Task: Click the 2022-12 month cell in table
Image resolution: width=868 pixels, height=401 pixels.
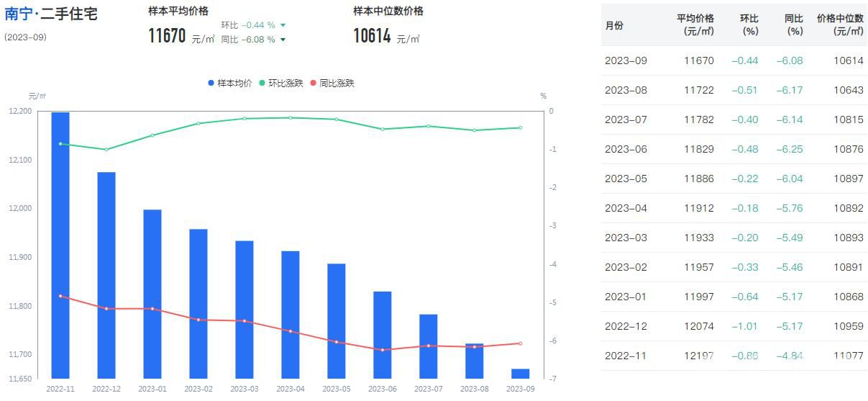Action: pos(626,326)
